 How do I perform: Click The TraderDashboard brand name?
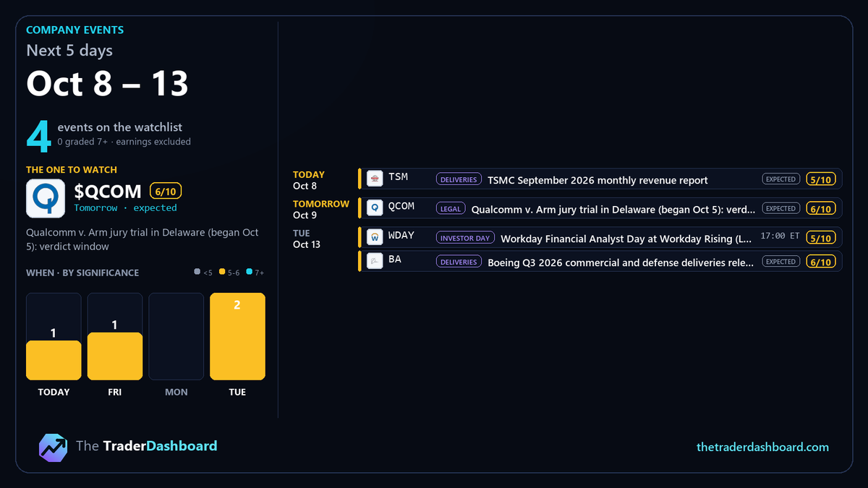coord(146,446)
